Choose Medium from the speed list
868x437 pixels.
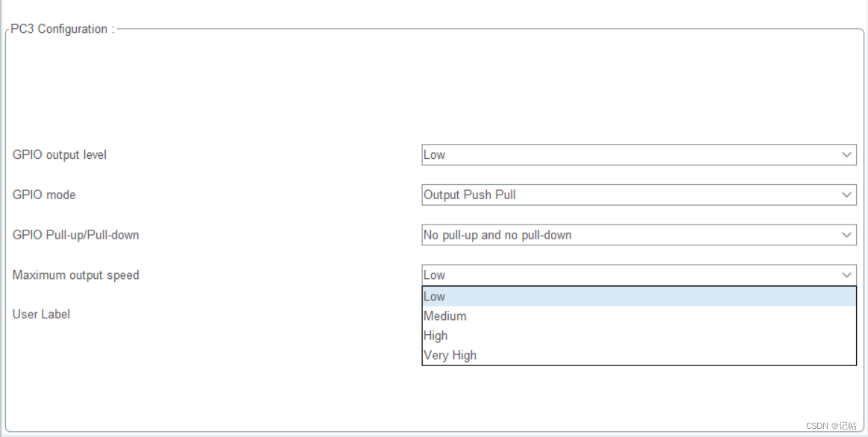pyautogui.click(x=445, y=316)
